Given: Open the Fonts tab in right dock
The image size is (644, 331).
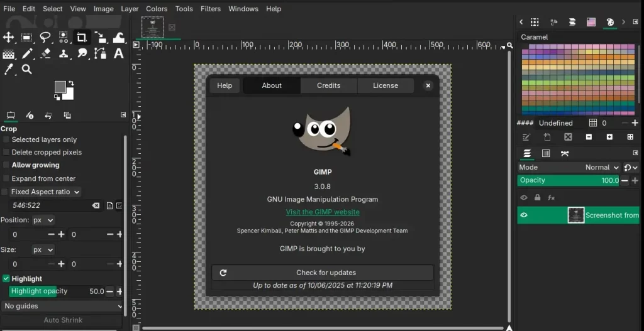Looking at the screenshot, I should click(553, 22).
